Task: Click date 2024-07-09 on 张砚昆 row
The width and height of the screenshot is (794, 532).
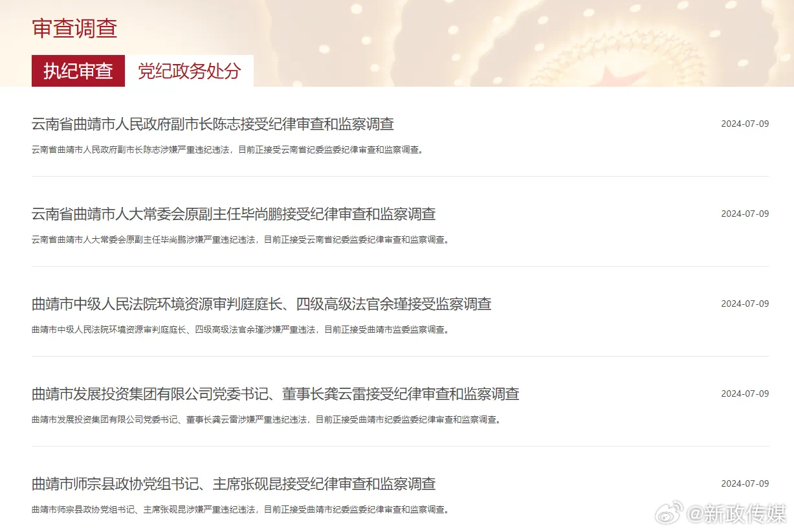Action: pos(745,484)
